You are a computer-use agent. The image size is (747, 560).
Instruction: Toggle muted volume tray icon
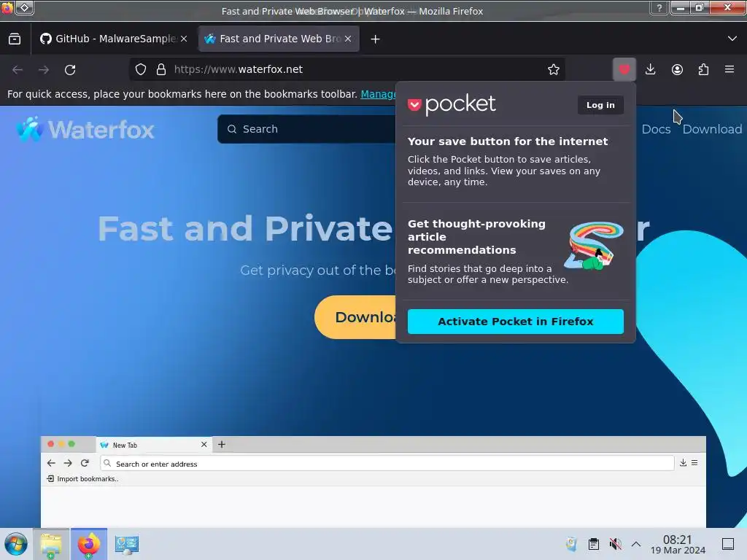coord(616,544)
